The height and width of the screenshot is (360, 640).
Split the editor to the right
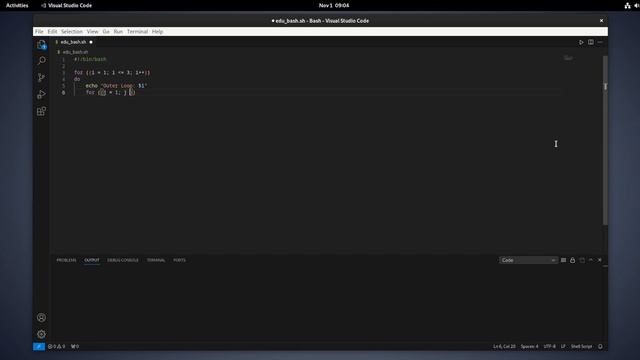click(x=591, y=42)
